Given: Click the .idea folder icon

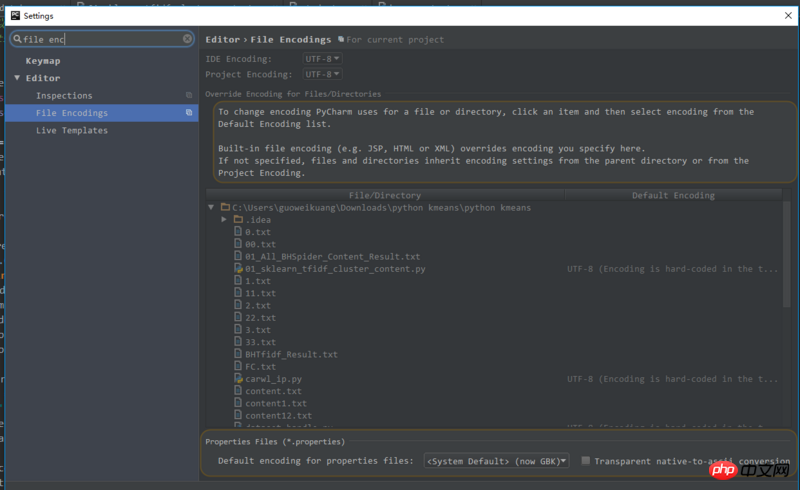Looking at the screenshot, I should 238,220.
